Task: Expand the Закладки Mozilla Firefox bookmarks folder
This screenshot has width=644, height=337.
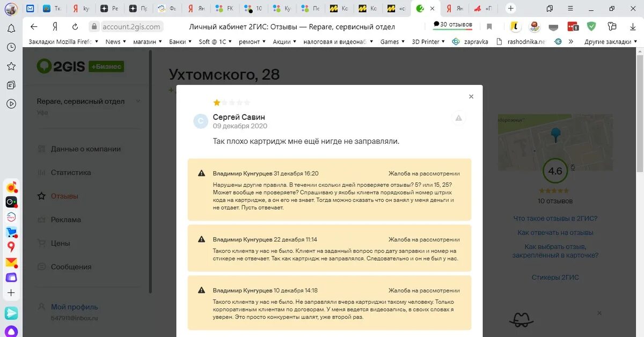Action: [x=63, y=41]
